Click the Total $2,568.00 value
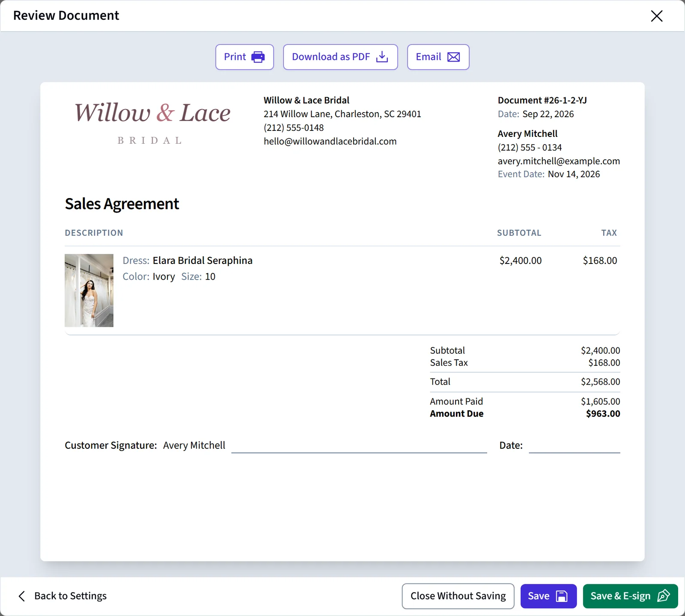 (600, 382)
